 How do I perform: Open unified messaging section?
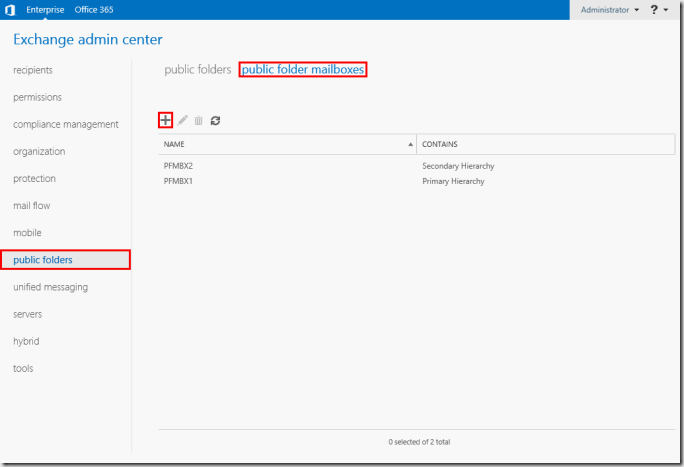50,287
